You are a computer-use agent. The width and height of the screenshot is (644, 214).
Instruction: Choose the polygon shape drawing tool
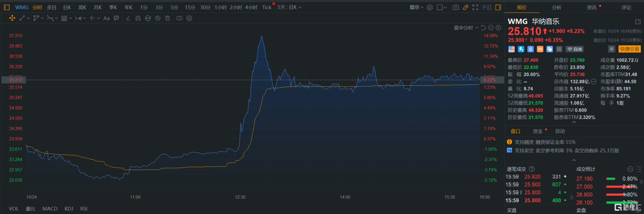[36, 18]
